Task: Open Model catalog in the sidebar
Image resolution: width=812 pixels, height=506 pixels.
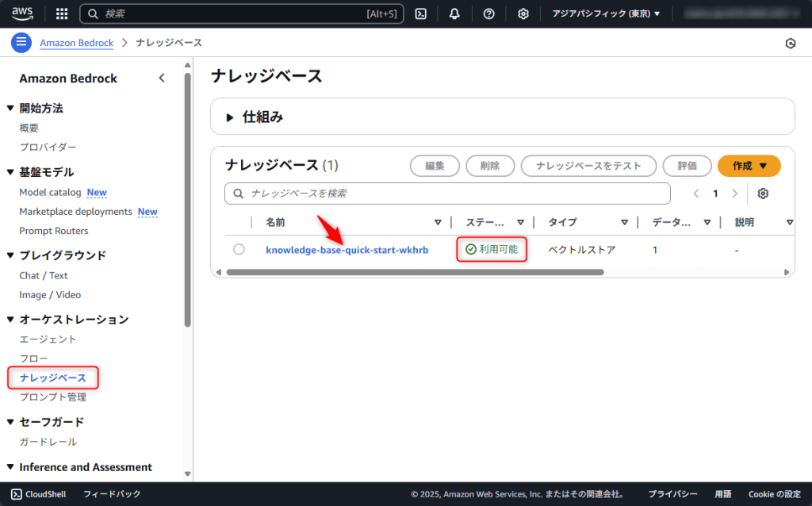Action: click(x=50, y=192)
